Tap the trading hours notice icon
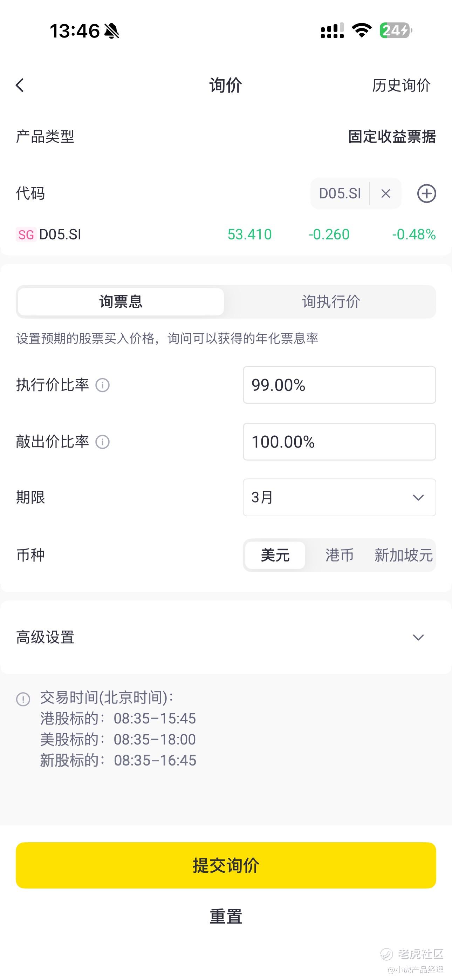The image size is (452, 980). [x=23, y=699]
